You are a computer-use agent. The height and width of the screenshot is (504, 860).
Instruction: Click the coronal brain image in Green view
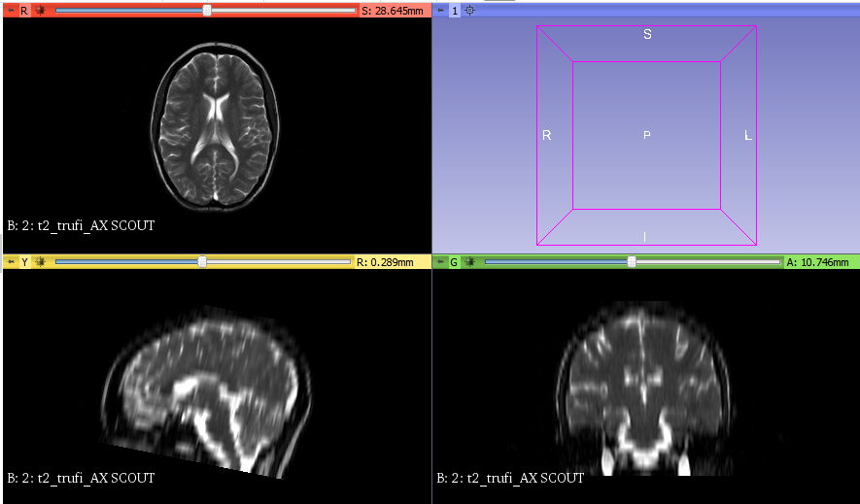(x=643, y=388)
